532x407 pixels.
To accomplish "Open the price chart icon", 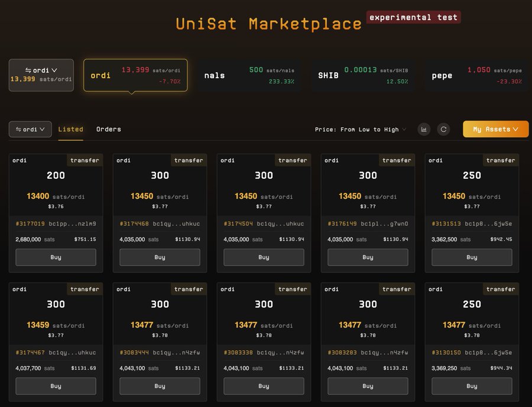I will tap(424, 130).
